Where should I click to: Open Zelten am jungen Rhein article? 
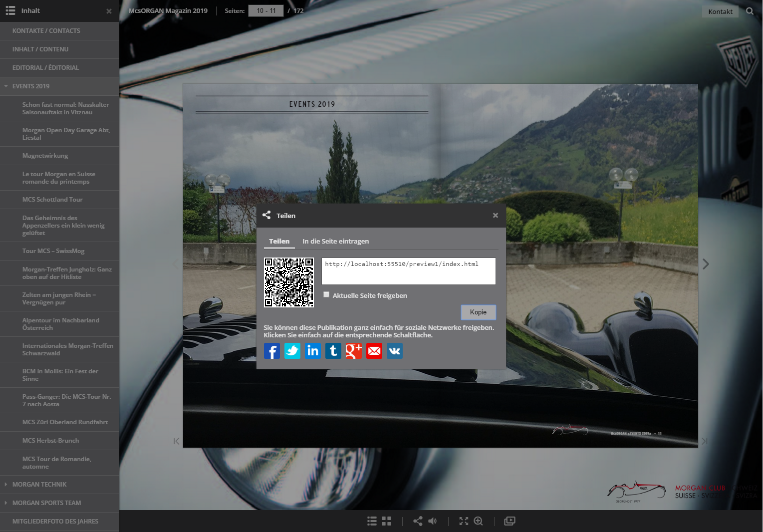click(59, 298)
